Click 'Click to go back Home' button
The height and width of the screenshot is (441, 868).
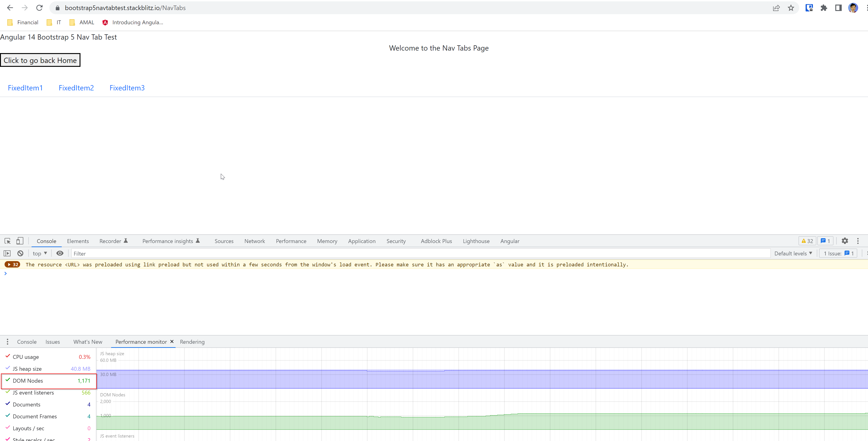coord(40,60)
